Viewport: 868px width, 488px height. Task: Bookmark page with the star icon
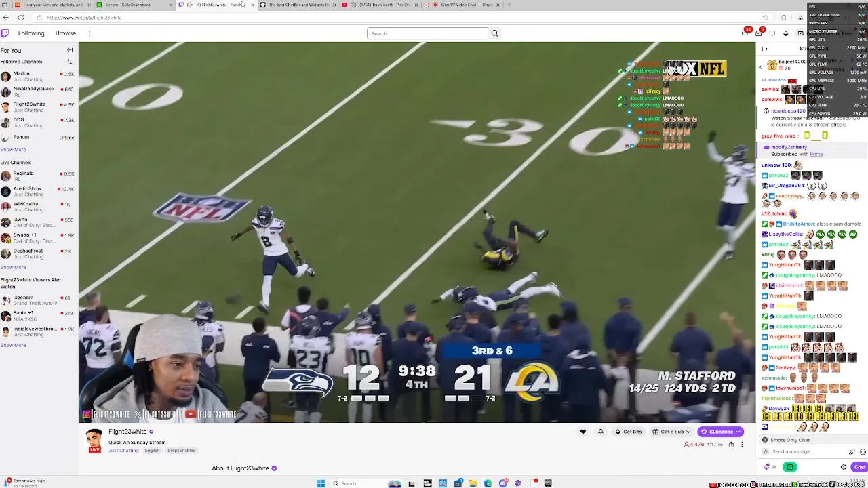pyautogui.click(x=766, y=18)
